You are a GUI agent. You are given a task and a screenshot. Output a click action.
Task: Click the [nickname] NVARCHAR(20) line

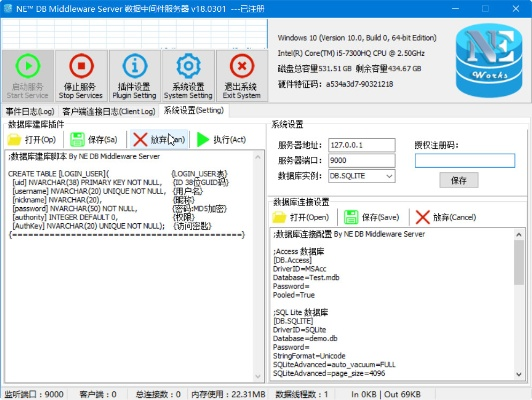(57, 200)
